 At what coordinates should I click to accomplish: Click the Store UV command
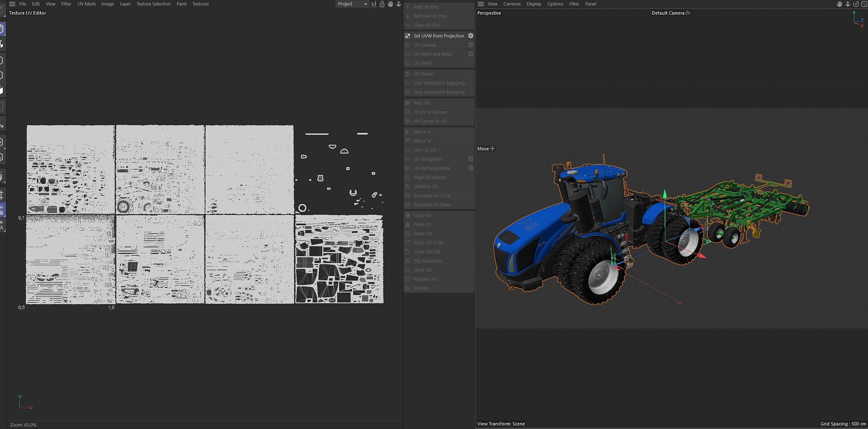(439, 270)
